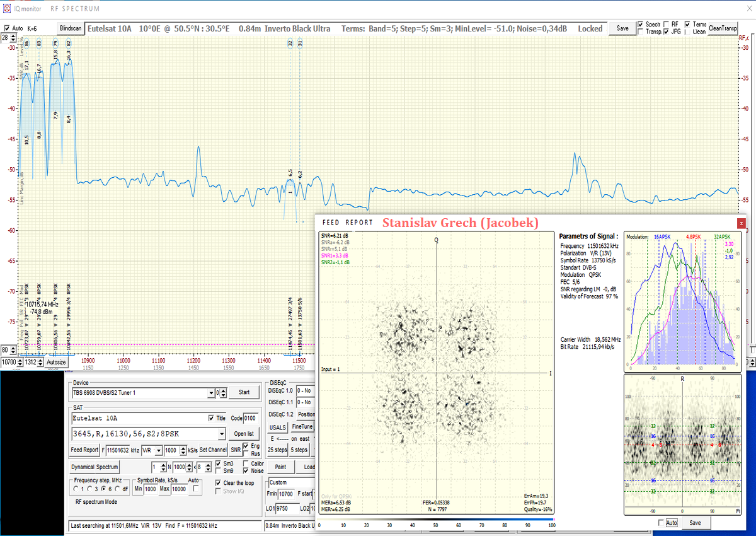The image size is (756, 536).
Task: Open Dynamical Spectrum mode
Action: coord(94,467)
